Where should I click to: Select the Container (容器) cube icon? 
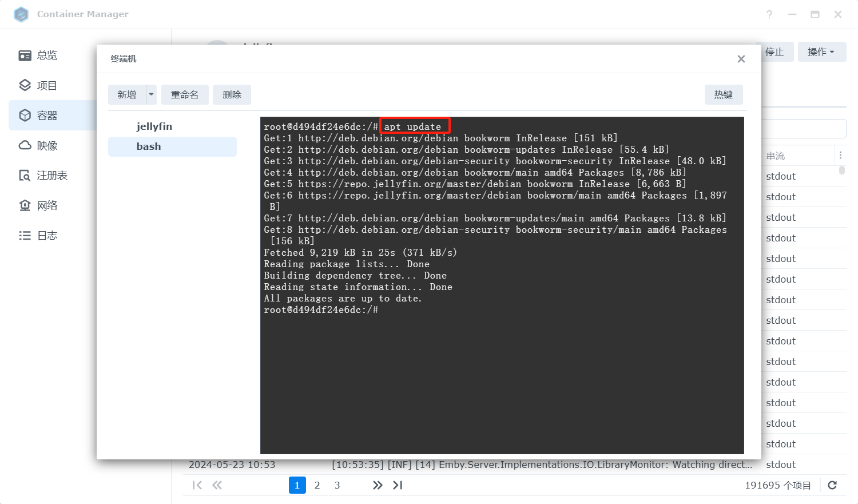coord(25,116)
